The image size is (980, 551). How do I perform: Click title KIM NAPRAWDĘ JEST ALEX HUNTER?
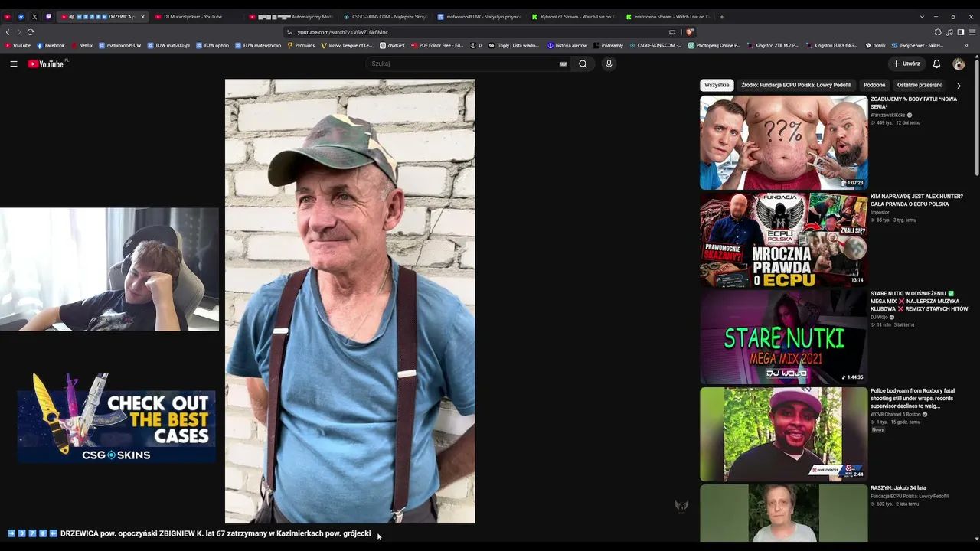(x=916, y=201)
